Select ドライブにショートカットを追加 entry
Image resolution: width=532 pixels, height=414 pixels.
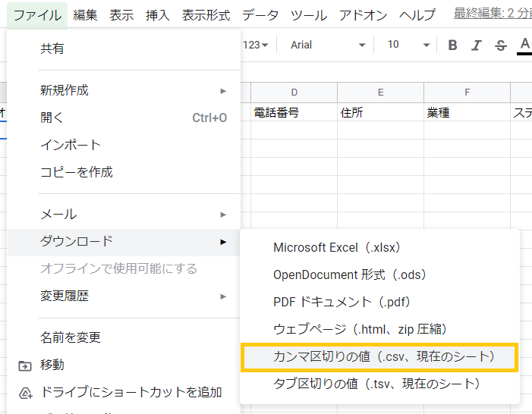pyautogui.click(x=124, y=392)
